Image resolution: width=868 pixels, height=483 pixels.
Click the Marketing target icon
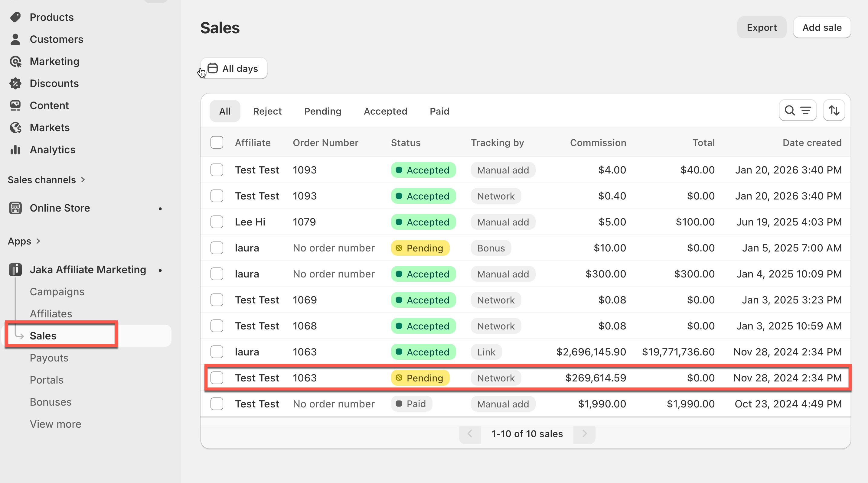15,62
